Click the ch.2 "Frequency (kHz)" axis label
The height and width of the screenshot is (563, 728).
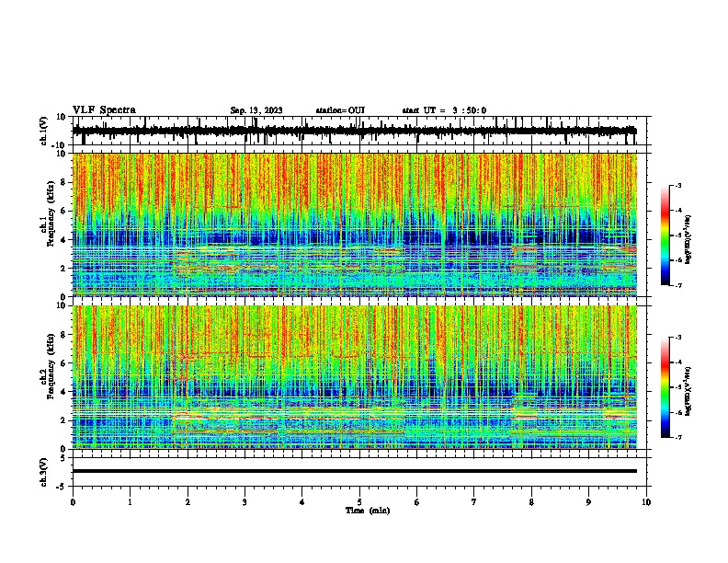51,366
